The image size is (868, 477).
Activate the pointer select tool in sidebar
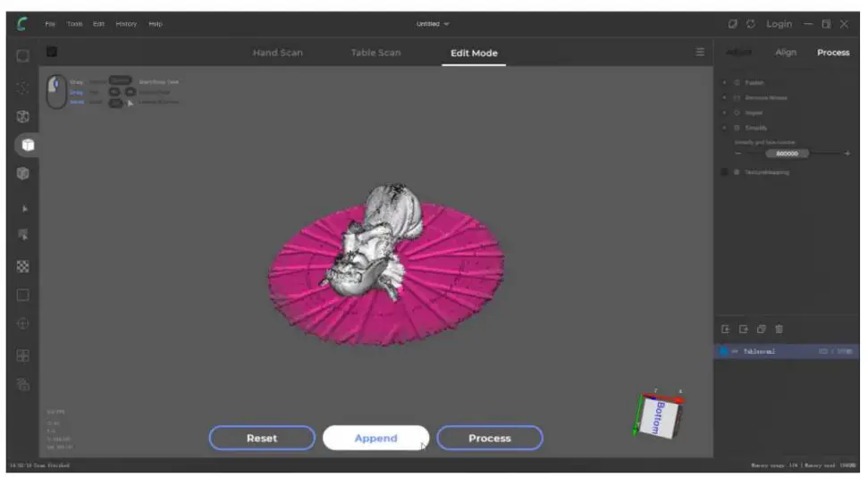tap(24, 209)
